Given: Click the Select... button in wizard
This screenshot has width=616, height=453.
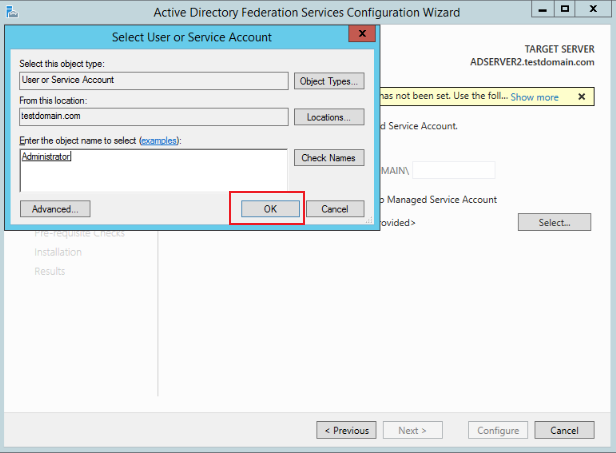Looking at the screenshot, I should tap(554, 222).
